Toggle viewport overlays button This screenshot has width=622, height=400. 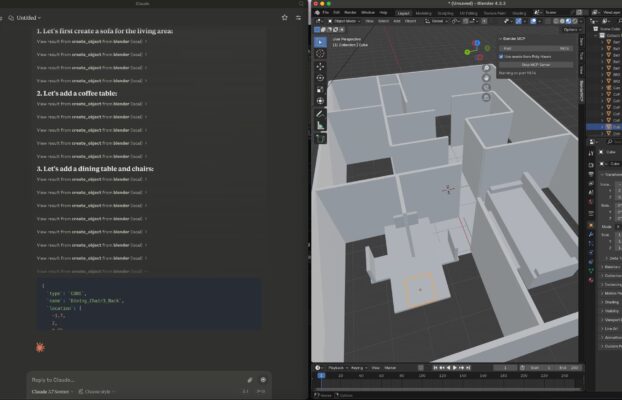click(x=534, y=21)
